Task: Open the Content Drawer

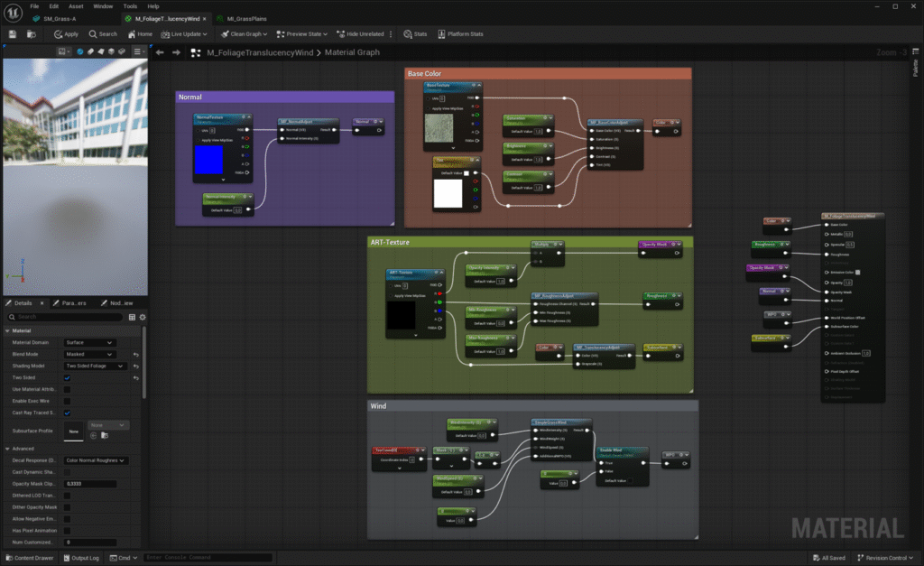Action: coord(29,558)
